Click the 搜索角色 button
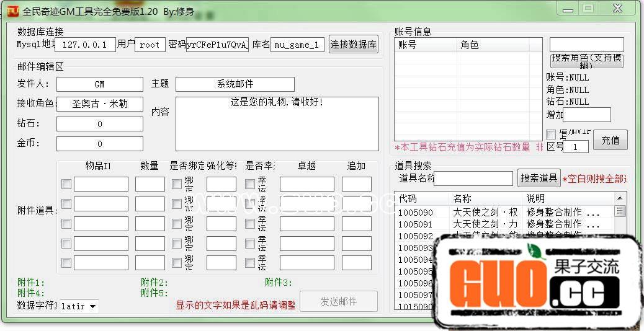The image size is (644, 331). (x=586, y=61)
